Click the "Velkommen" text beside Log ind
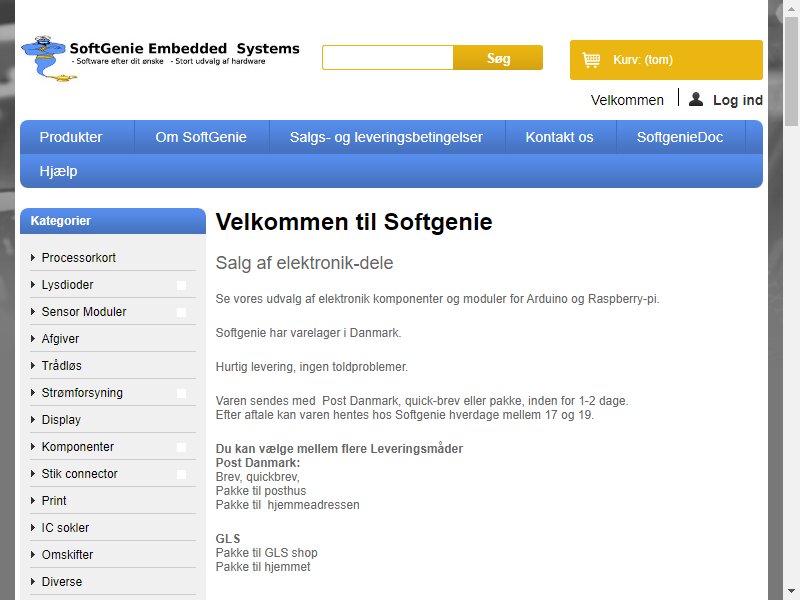The height and width of the screenshot is (600, 800). 627,100
